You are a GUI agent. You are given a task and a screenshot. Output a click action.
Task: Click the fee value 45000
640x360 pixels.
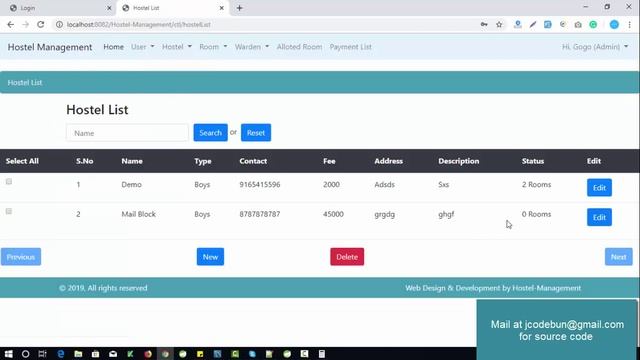333,214
